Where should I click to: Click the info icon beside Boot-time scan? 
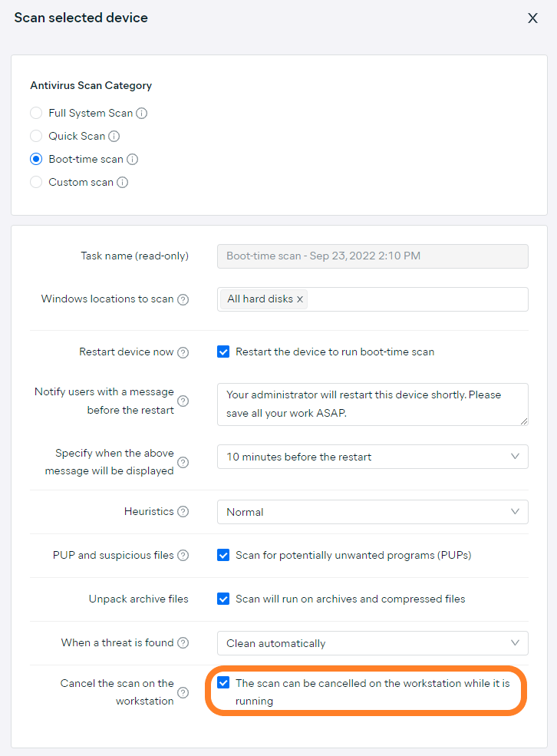[x=132, y=160]
